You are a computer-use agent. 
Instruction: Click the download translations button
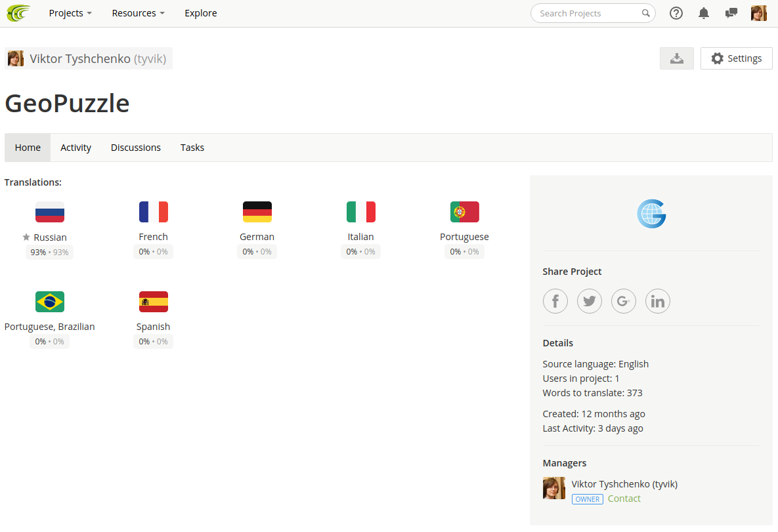pyautogui.click(x=677, y=58)
